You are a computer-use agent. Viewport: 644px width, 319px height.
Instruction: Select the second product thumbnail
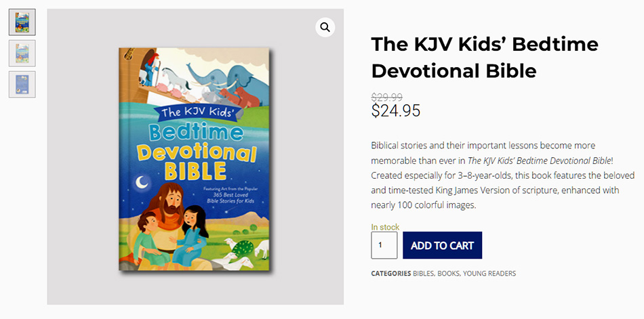(22, 53)
